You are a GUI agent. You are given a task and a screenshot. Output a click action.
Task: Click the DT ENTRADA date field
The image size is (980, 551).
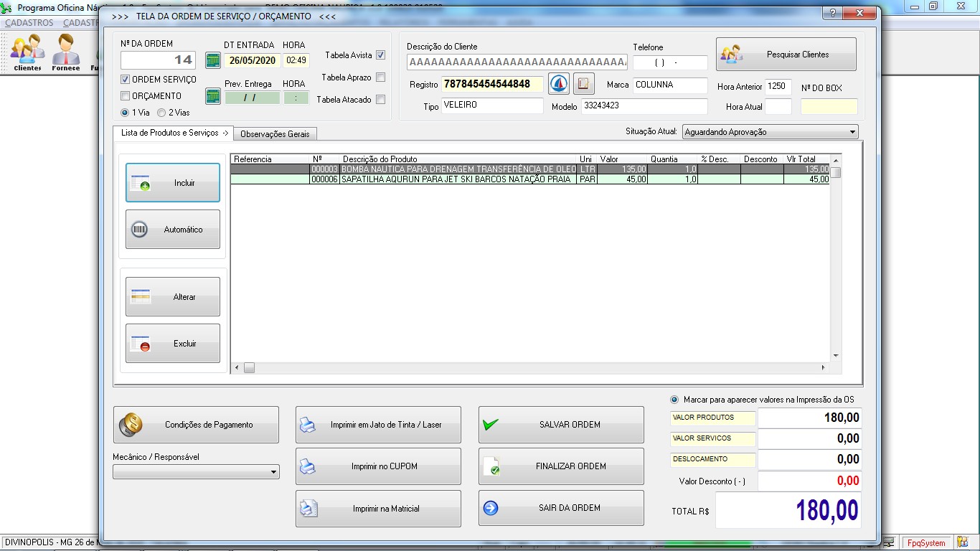(252, 60)
